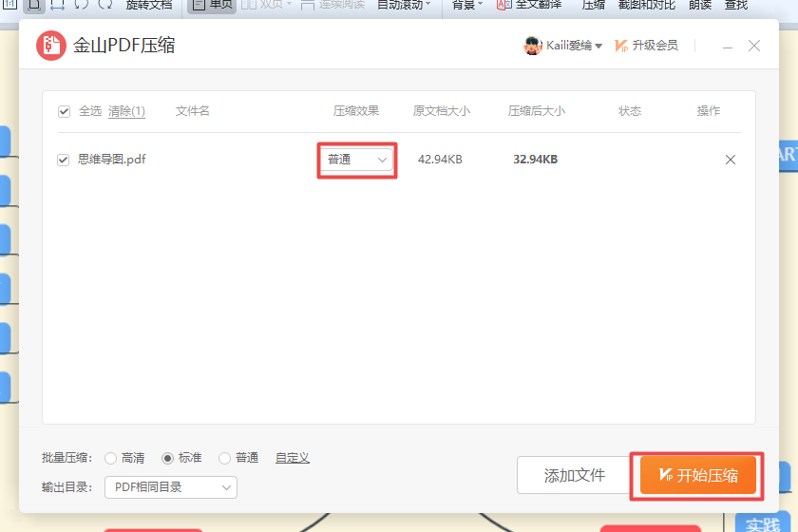Remove 思维导图.pdf using its X icon
798x532 pixels.
click(x=731, y=160)
